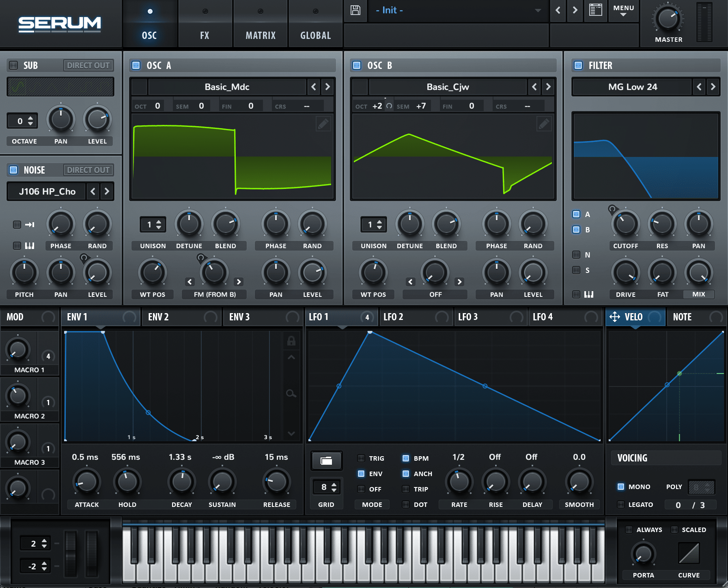This screenshot has width=728, height=588.
Task: Adjust the envelope ATTACK knob
Action: [86, 482]
